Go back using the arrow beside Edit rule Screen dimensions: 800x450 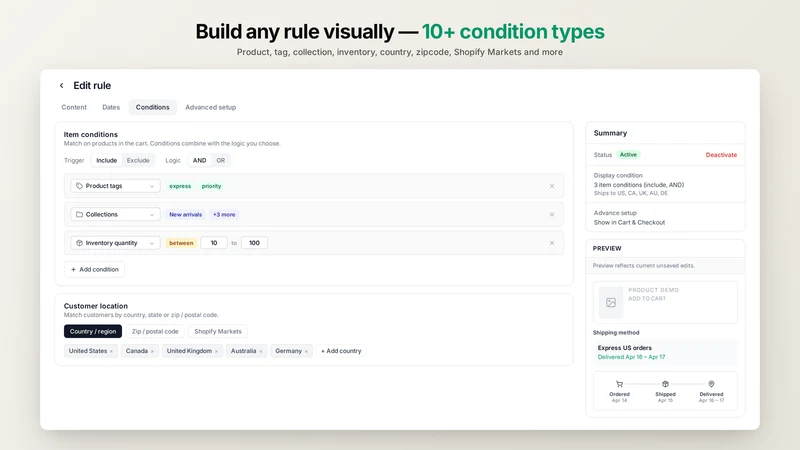tap(61, 86)
